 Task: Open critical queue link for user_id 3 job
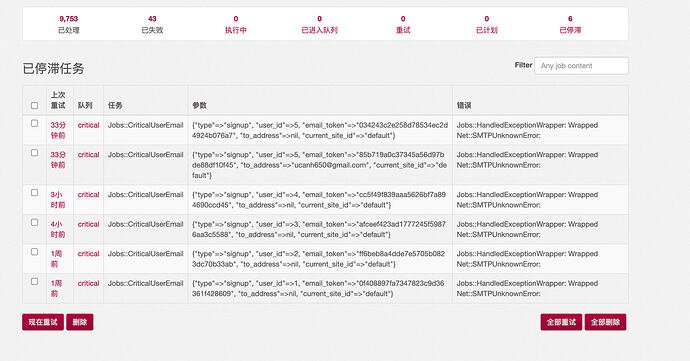click(x=88, y=224)
